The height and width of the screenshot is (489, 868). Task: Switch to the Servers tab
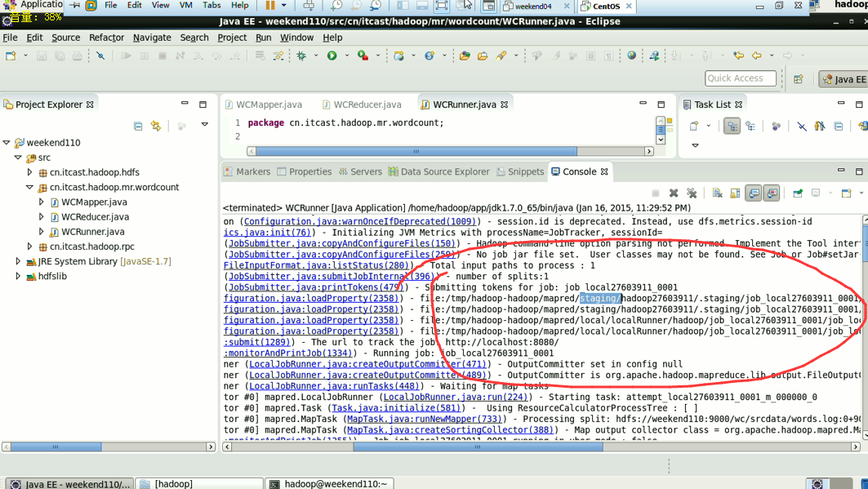tap(360, 172)
